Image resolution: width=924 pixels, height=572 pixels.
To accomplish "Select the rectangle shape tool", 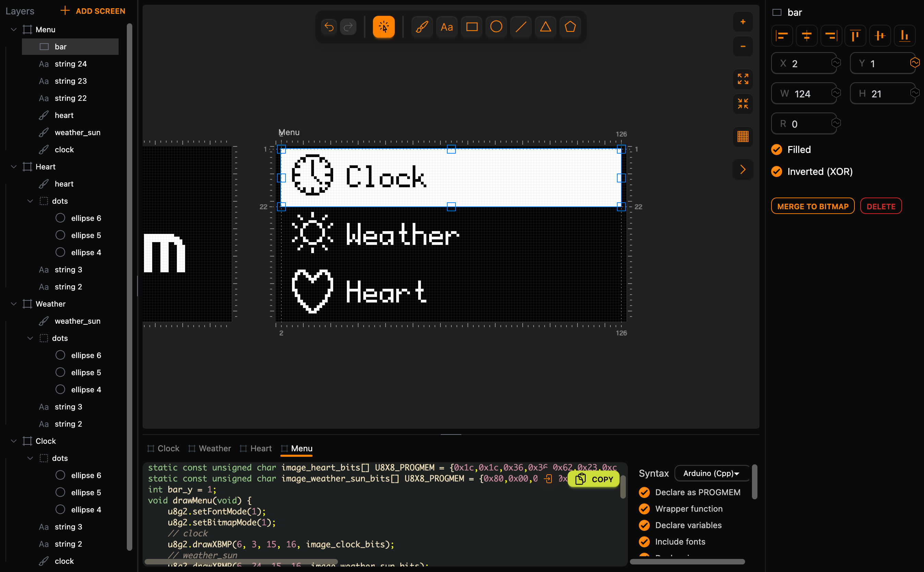I will tap(472, 27).
